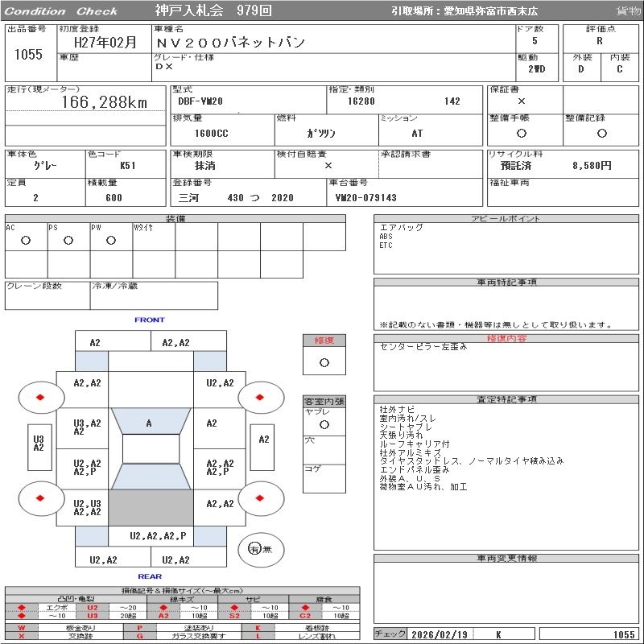This screenshot has width=644, height=644.
Task: Toggle the PW equipment circle
Action: click(110, 240)
